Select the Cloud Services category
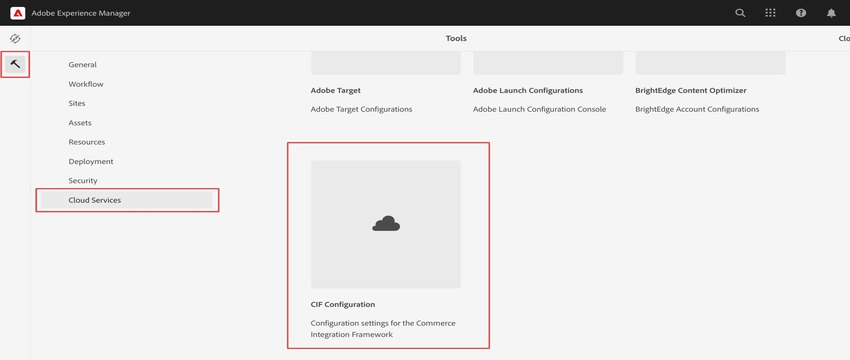This screenshot has height=360, width=850. pos(127,200)
